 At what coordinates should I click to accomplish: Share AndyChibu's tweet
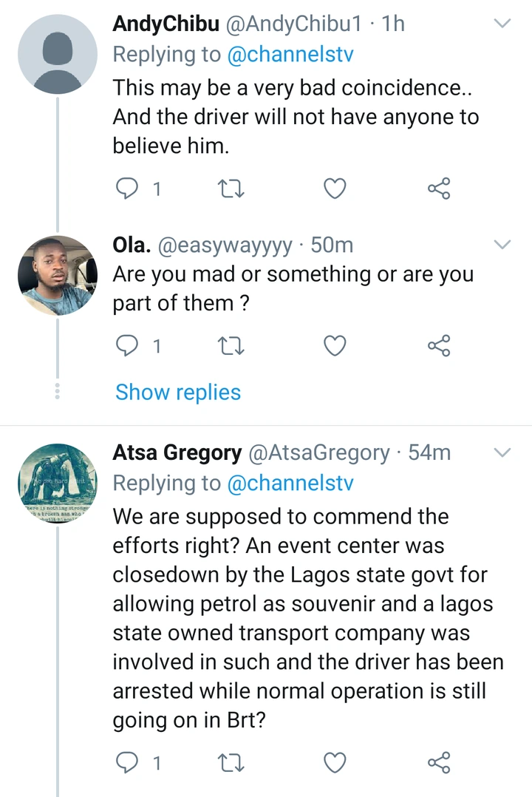439,189
